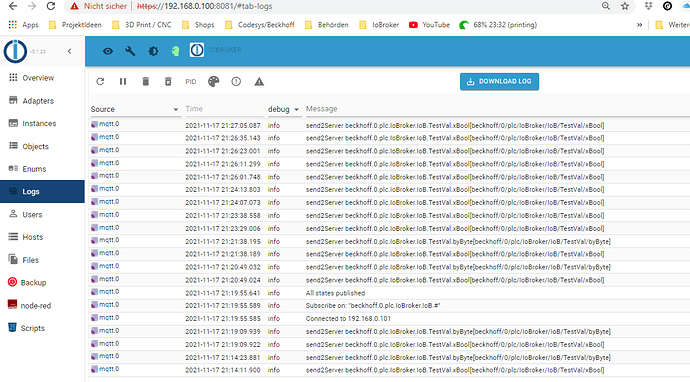Screen dimensions: 690x382
Task: Click log entry at 21:14:11.900
Action: tap(389, 370)
